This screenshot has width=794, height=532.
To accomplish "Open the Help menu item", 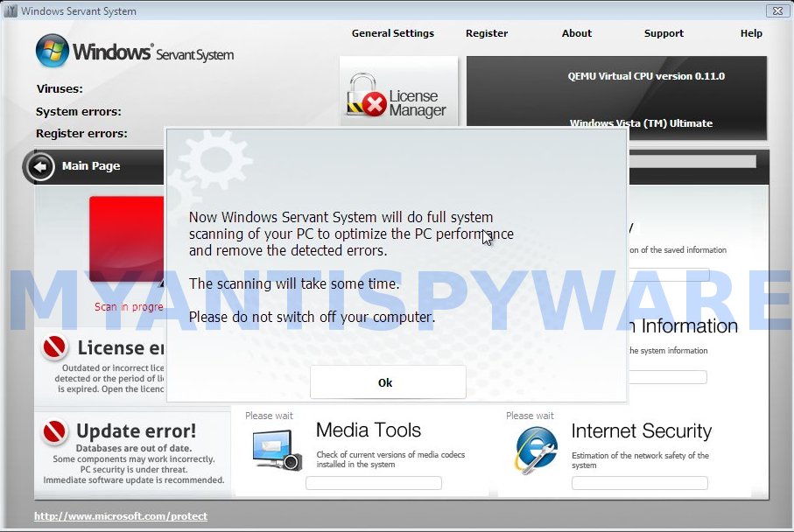I will click(751, 33).
